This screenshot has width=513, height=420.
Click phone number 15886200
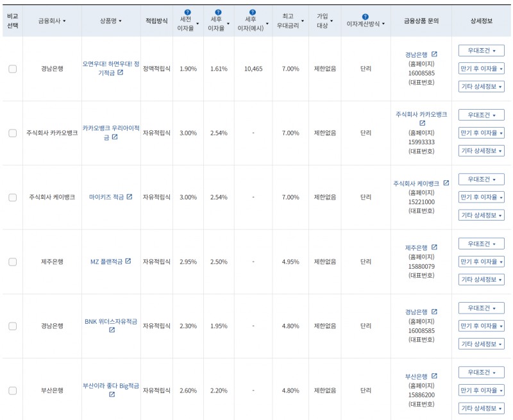(421, 395)
